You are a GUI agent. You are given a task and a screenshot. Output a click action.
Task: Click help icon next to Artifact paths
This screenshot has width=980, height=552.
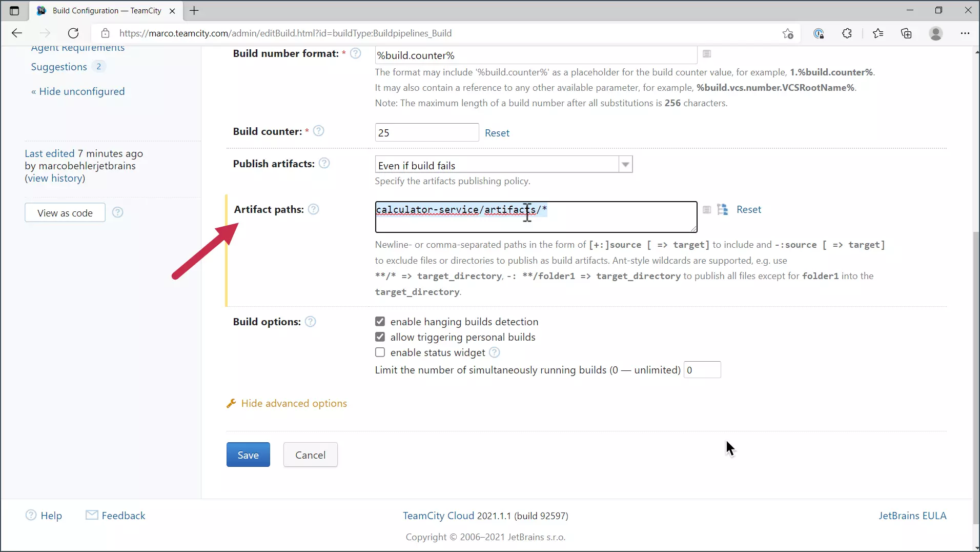(x=313, y=209)
